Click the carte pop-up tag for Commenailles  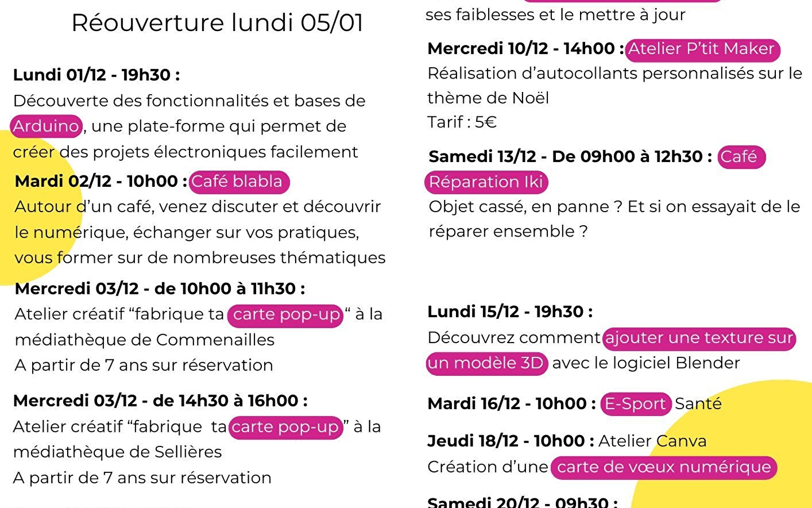(x=286, y=314)
